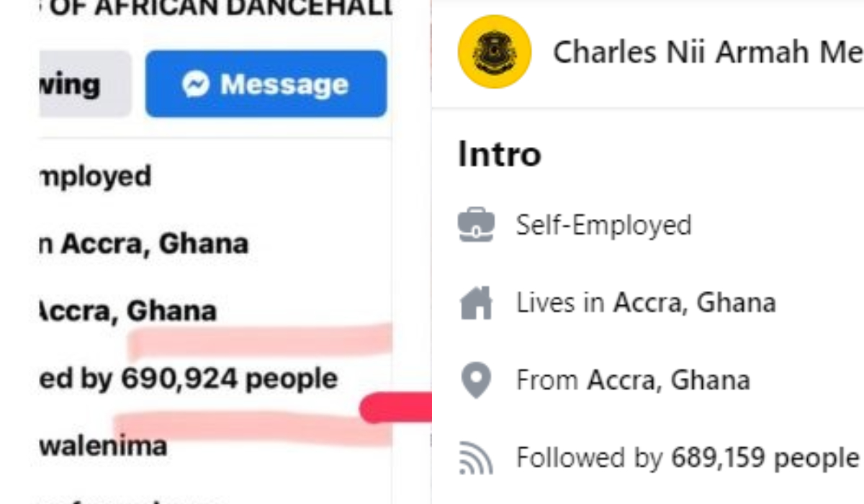Screen dimensions: 864x504
Task: Open the Accra, Ghana link after From
Action: 669,380
